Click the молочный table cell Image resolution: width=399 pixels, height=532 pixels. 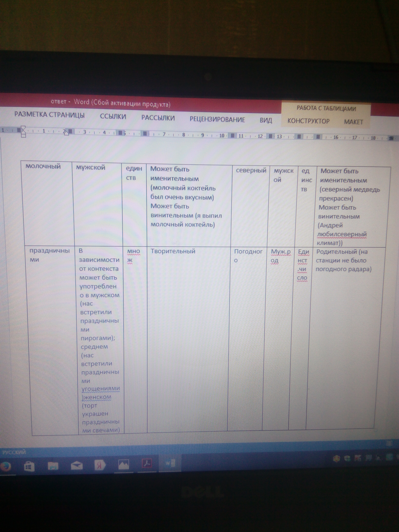(43, 166)
